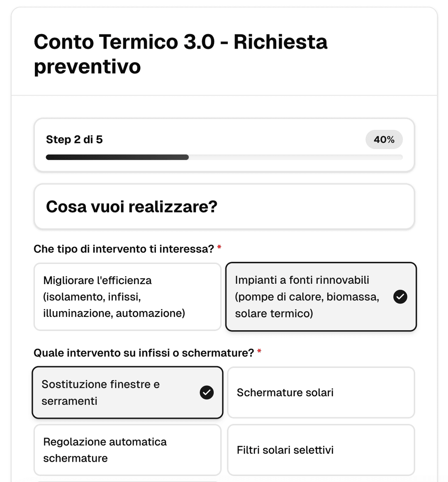Select Regolazione automatica schermature option
The width and height of the screenshot is (448, 482).
pos(127,450)
